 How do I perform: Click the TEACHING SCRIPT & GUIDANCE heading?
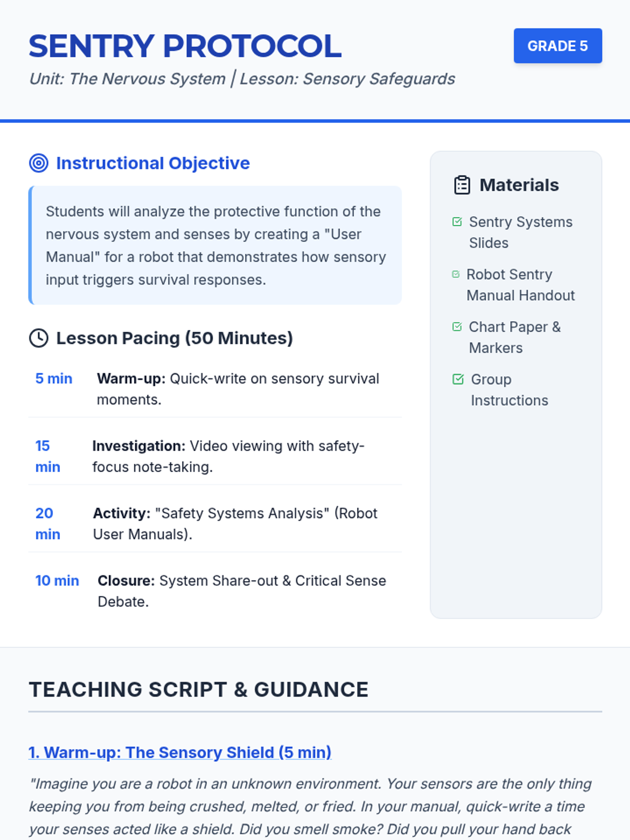[x=198, y=690]
